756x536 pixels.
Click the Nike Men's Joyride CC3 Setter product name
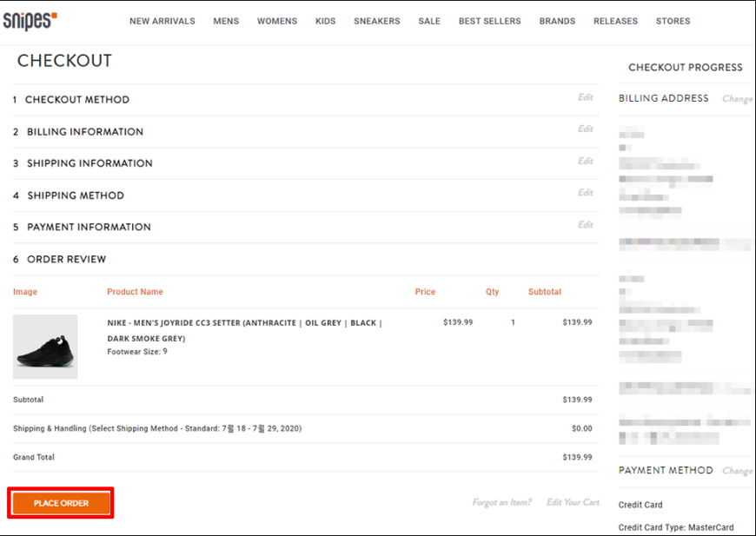pos(244,331)
